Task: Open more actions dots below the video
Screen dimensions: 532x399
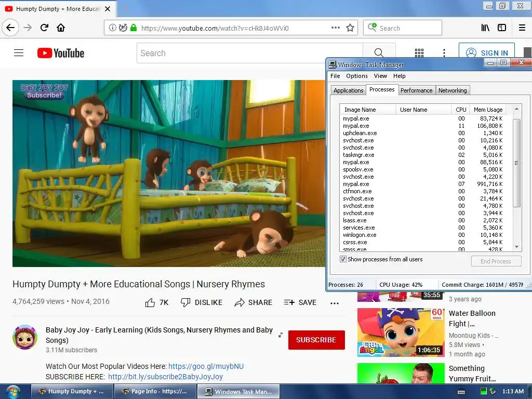Action: [x=335, y=303]
